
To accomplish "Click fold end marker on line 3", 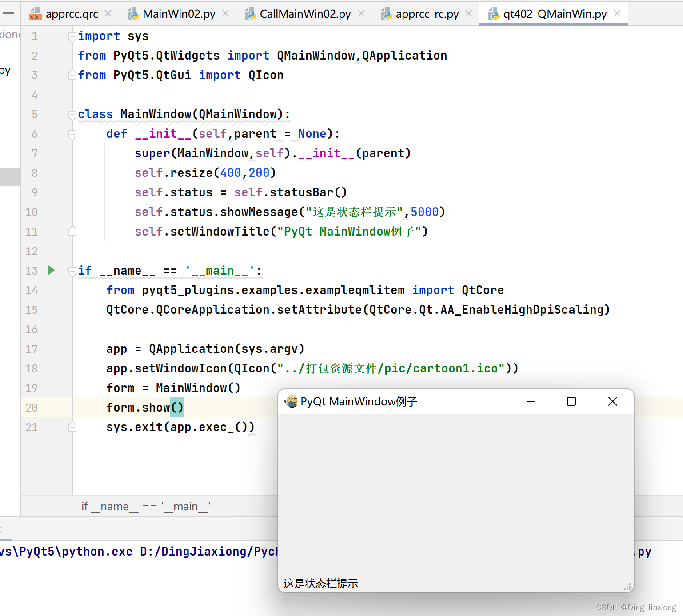I will (72, 75).
